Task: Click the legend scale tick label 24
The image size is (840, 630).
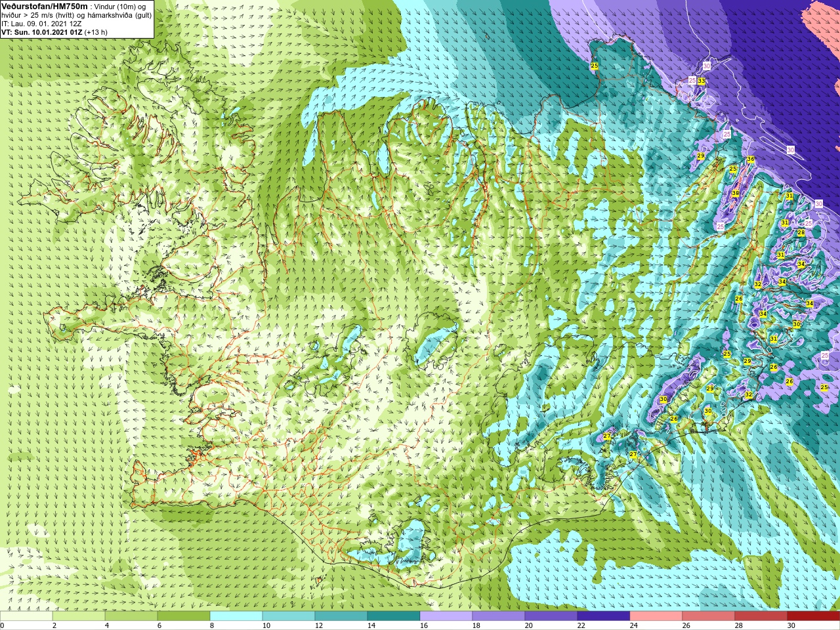Action: 634,625
